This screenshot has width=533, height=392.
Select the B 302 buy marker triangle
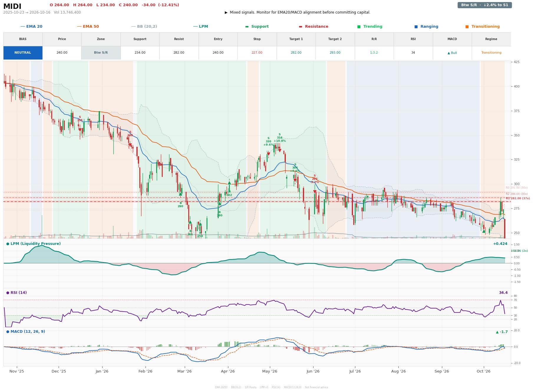tap(230, 183)
